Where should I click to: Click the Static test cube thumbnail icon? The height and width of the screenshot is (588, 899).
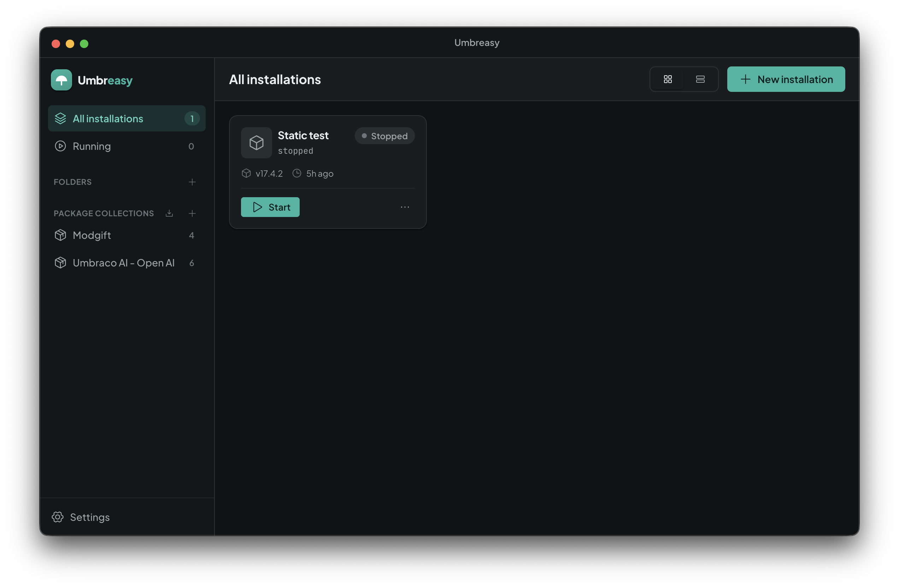click(256, 143)
